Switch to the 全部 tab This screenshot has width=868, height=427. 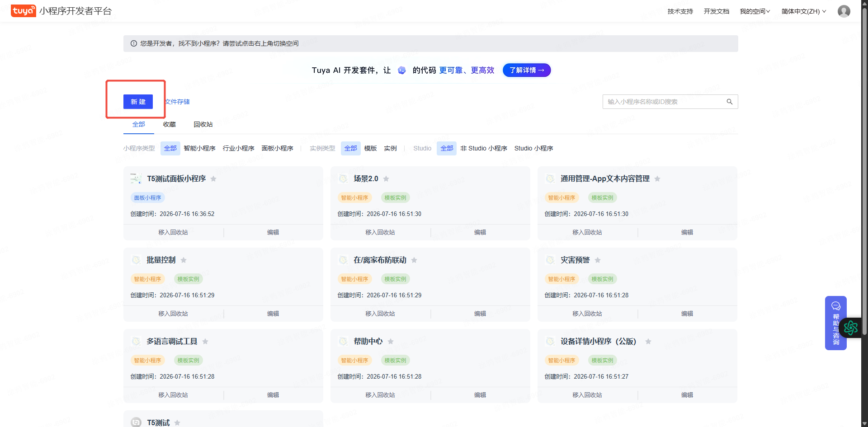pos(139,124)
